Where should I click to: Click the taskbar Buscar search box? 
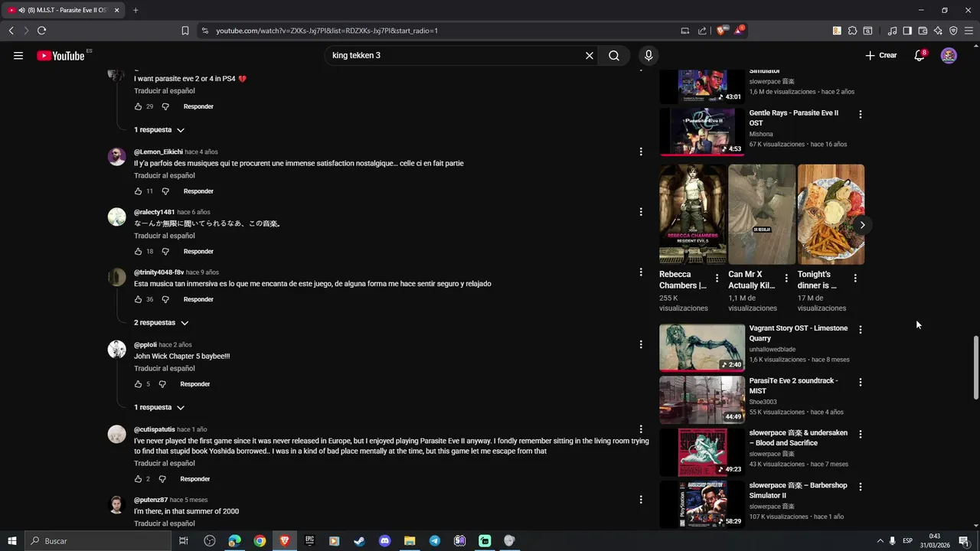tap(98, 541)
